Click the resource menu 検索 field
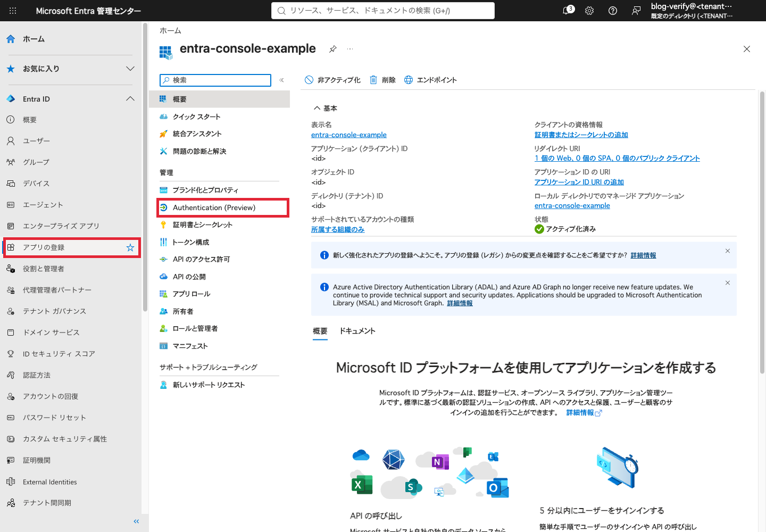Image resolution: width=766 pixels, height=532 pixels. 215,80
